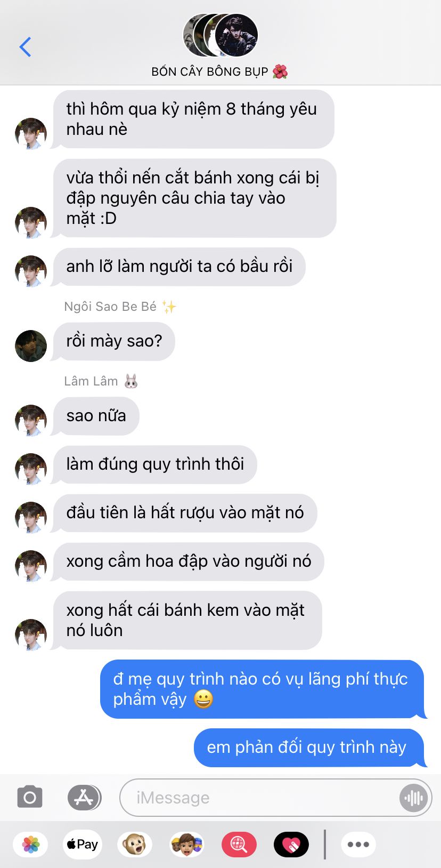441x868 pixels.
Task: Open the Digital Touch heart icon
Action: [x=291, y=845]
